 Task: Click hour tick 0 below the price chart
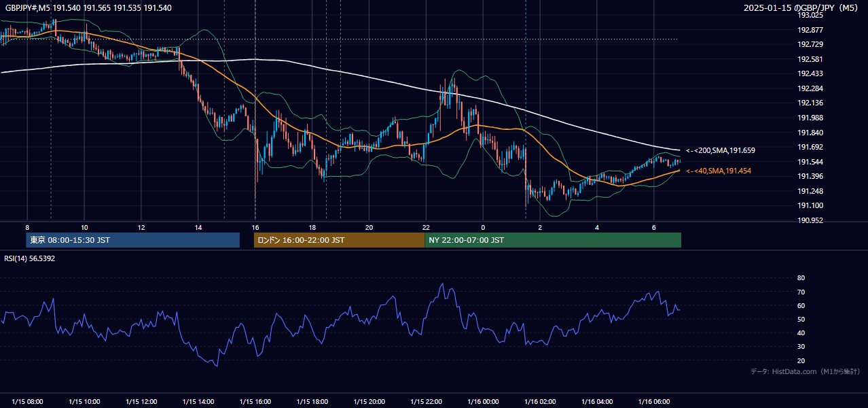tap(483, 227)
